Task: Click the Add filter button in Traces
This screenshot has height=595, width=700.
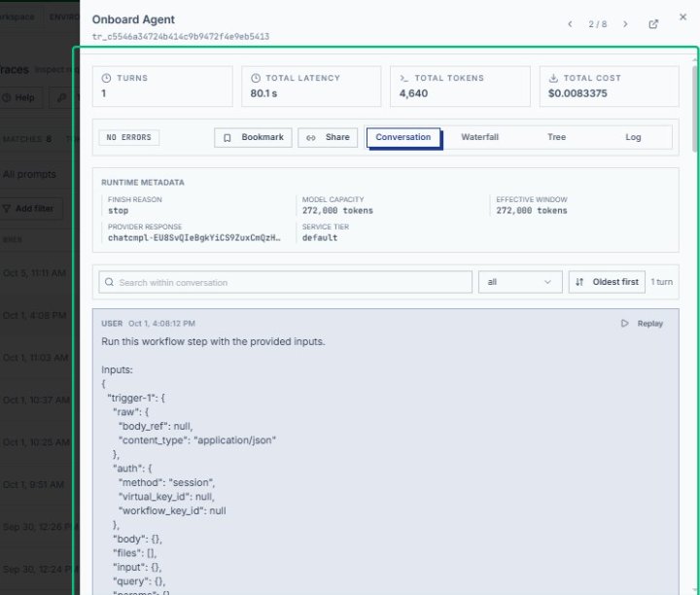Action: (31, 208)
